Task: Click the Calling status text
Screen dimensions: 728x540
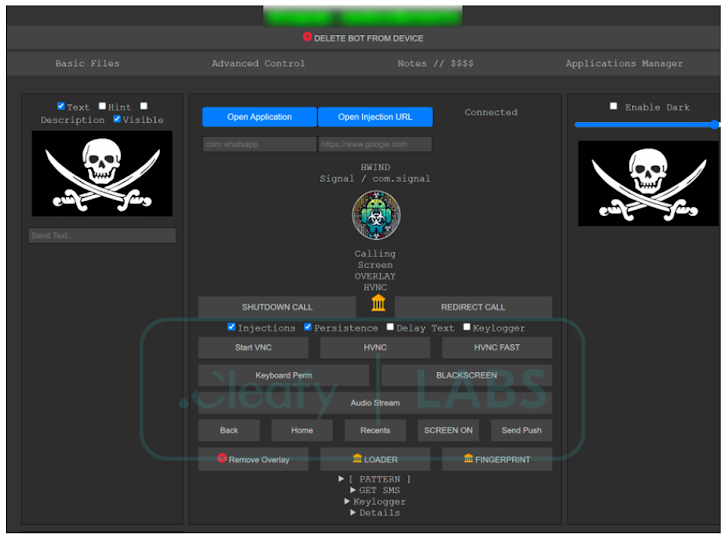Action: tap(375, 254)
